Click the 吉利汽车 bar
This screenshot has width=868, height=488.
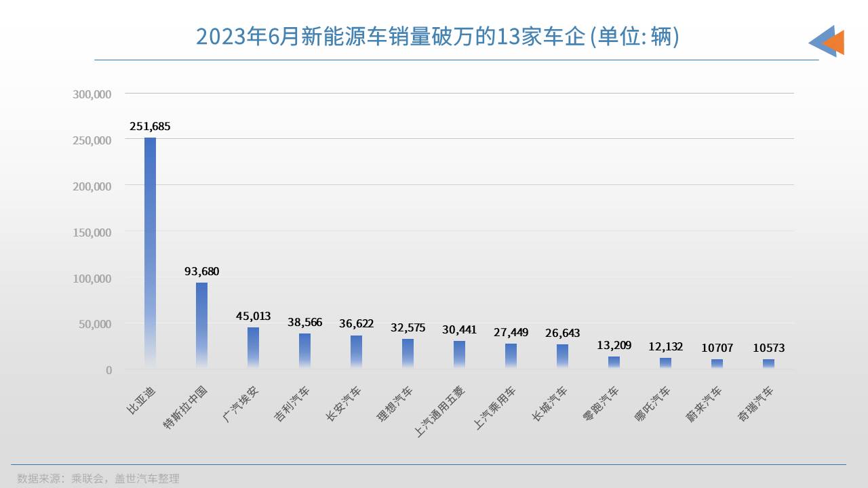(x=304, y=351)
